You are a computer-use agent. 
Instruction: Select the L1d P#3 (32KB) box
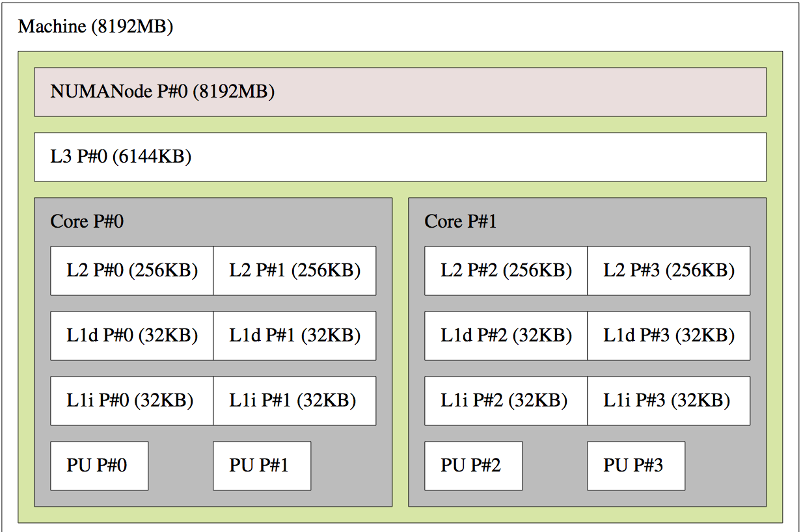coord(669,336)
